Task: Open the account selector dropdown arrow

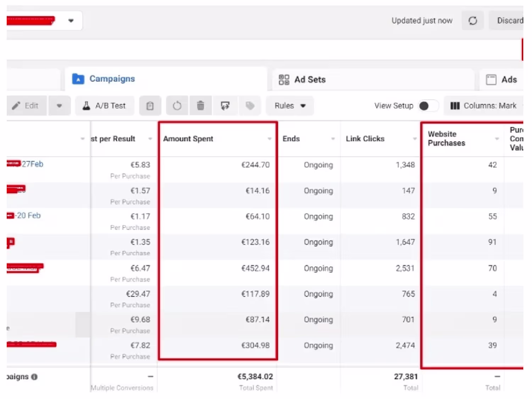Action: pyautogui.click(x=71, y=21)
